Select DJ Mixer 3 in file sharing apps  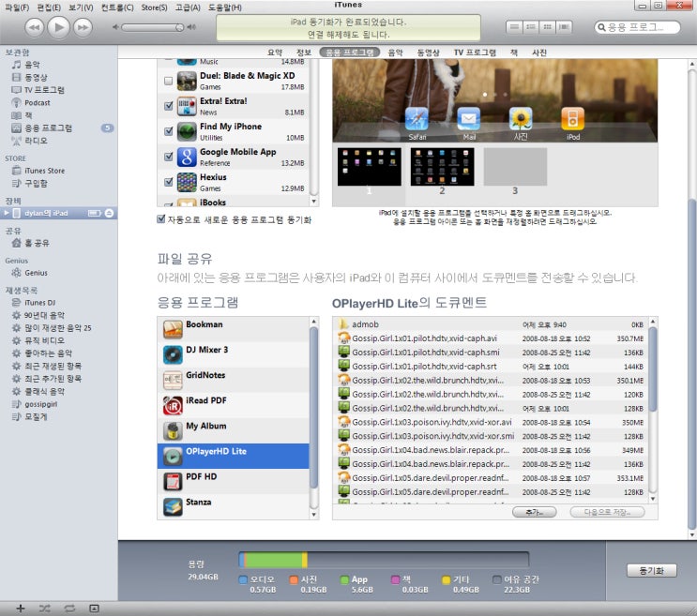pyautogui.click(x=233, y=354)
